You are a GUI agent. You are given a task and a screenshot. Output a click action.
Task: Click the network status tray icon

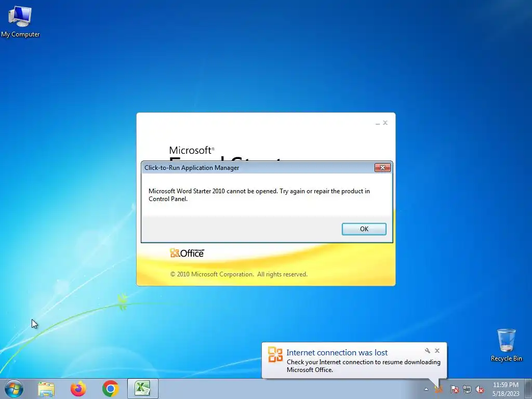pos(467,389)
